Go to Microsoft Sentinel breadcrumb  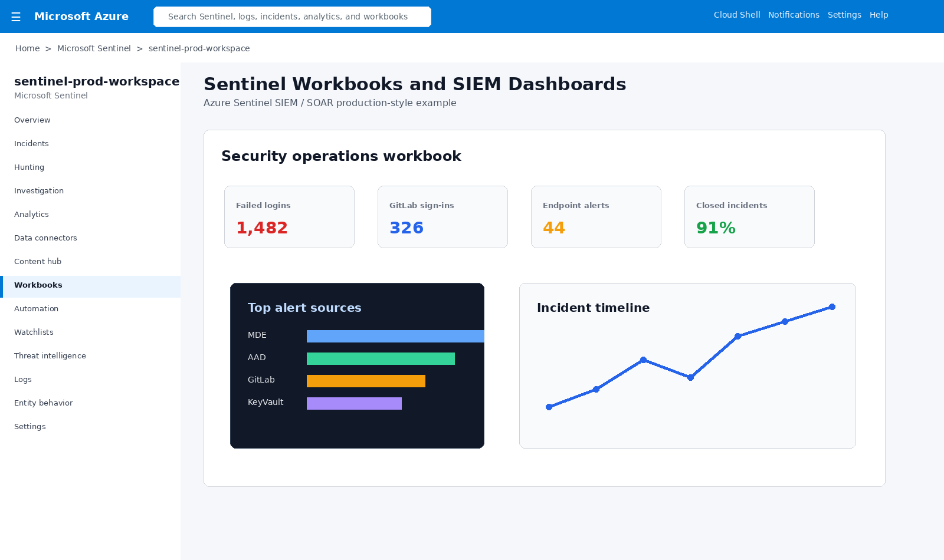tap(94, 48)
